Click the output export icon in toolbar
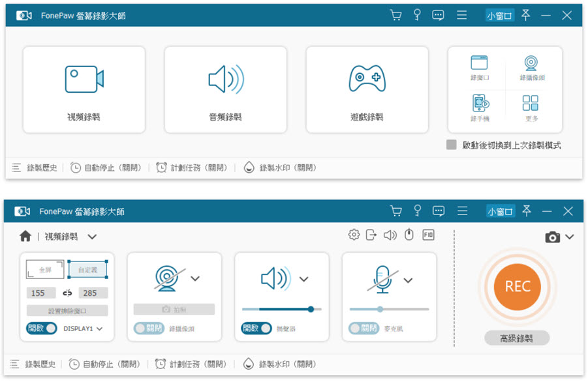588x382 pixels. tap(371, 235)
